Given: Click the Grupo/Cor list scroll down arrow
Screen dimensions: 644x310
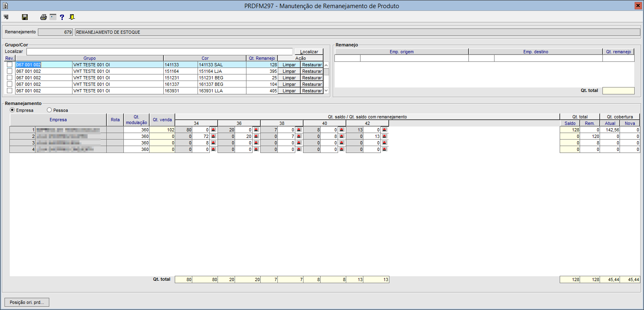Looking at the screenshot, I should point(326,91).
